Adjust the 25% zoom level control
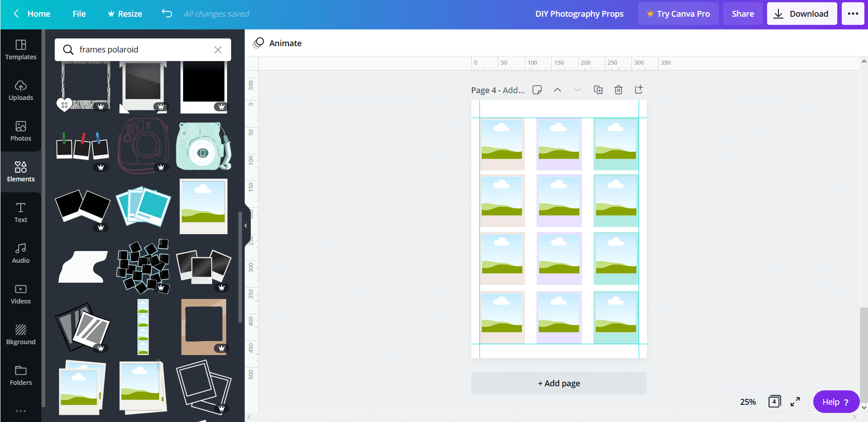868x422 pixels. (747, 402)
